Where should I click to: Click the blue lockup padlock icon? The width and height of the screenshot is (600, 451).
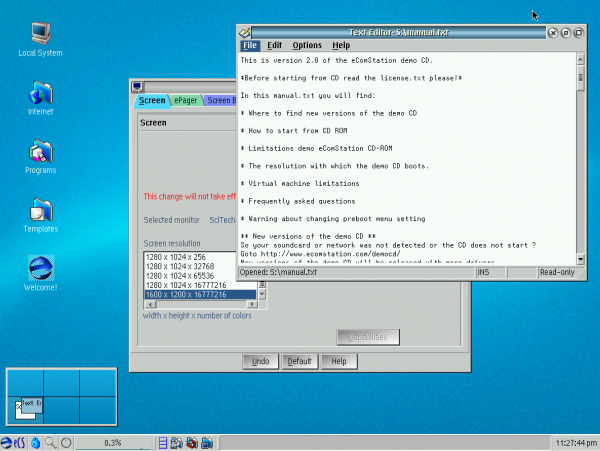tap(36, 443)
